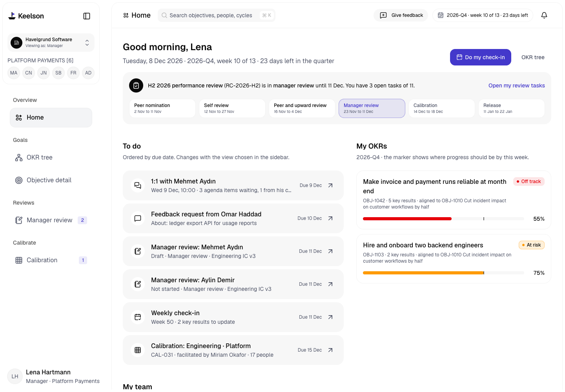Click the JN team member avatar
The height and width of the screenshot is (392, 565).
tap(44, 73)
